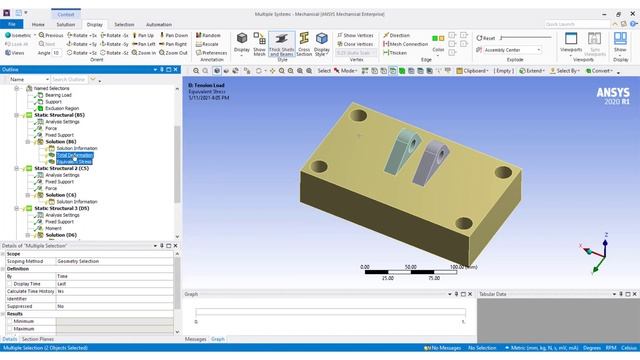This screenshot has width=640, height=360.
Task: Toggle Show Vertices option
Action: click(355, 36)
